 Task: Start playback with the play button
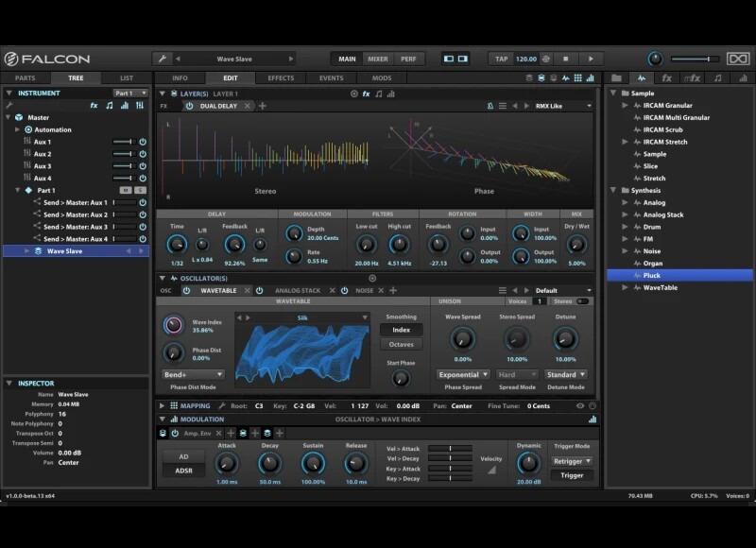pyautogui.click(x=591, y=59)
